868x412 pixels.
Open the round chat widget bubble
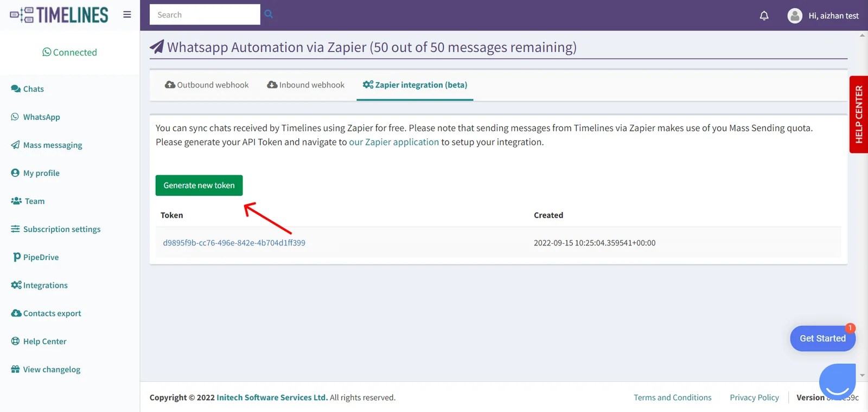click(x=838, y=382)
